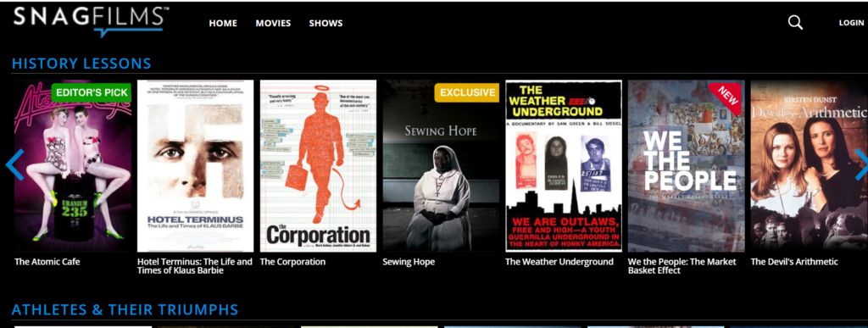Image resolution: width=868 pixels, height=328 pixels.
Task: Open the History Lessons category heading
Action: pos(81,64)
